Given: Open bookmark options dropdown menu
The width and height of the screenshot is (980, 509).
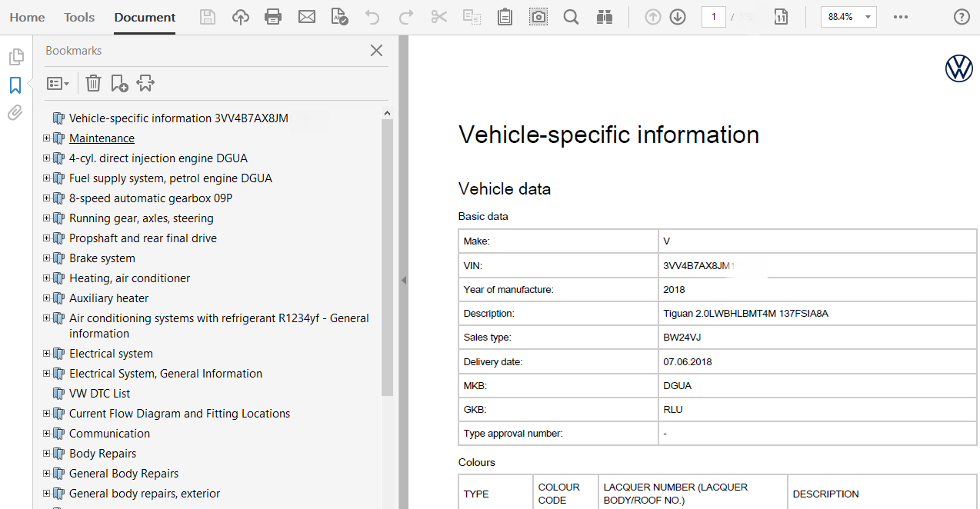Looking at the screenshot, I should [x=58, y=83].
